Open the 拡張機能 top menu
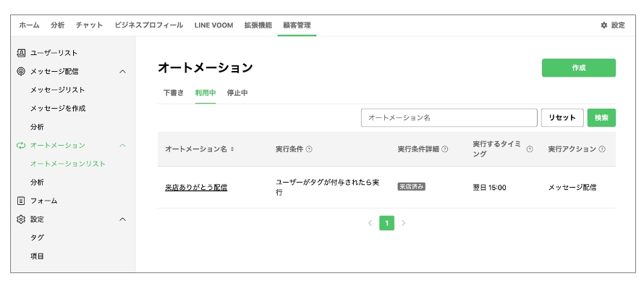The height and width of the screenshot is (284, 644). point(258,25)
